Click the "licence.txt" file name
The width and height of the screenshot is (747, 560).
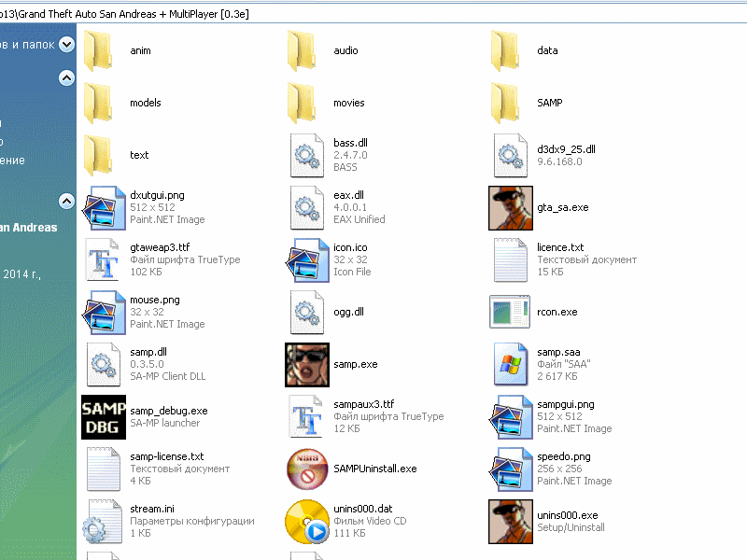click(x=560, y=247)
